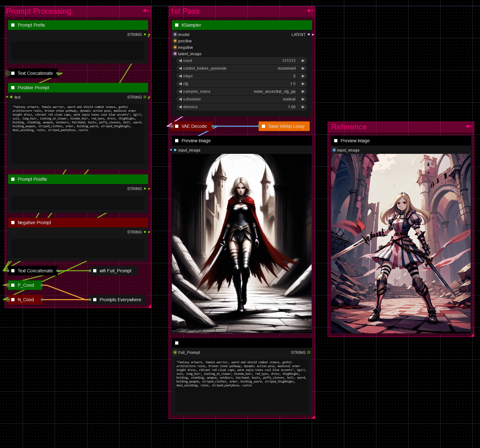Screen dimensions: 480x448
Task: Click the pin icon on Reference group
Action: coord(469,126)
